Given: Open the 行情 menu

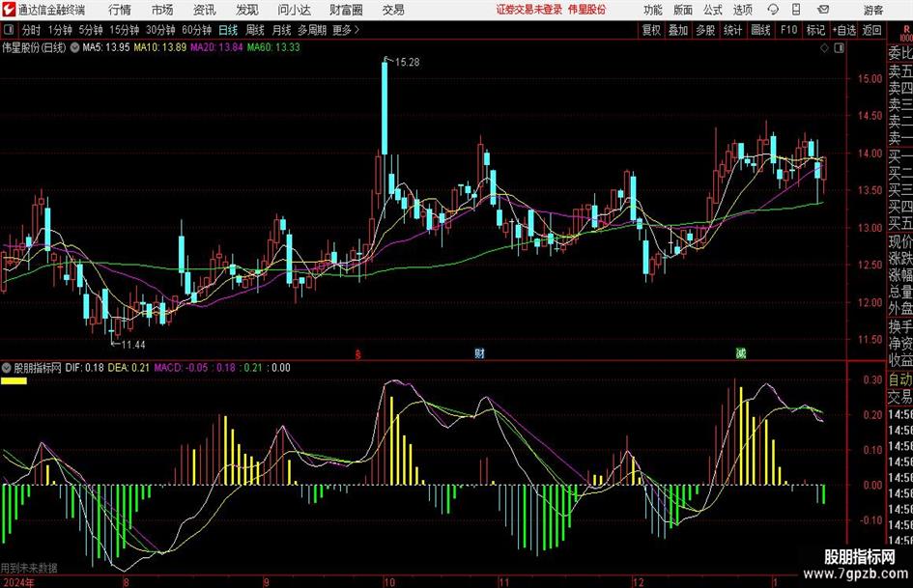Looking at the screenshot, I should click(120, 10).
